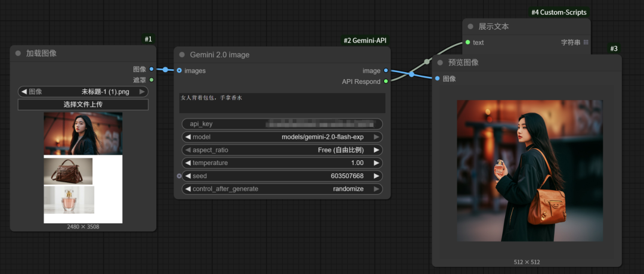This screenshot has width=644, height=274.
Task: Click 选择文件上传 upload button
Action: (x=83, y=105)
